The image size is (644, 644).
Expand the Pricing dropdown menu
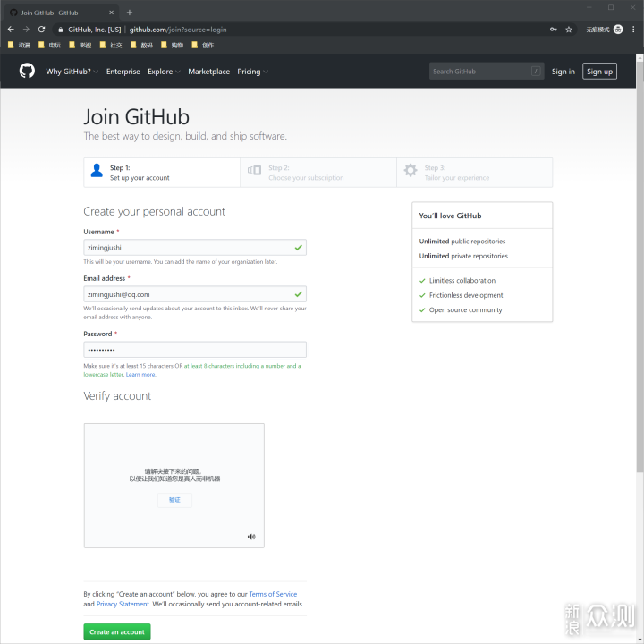point(252,72)
